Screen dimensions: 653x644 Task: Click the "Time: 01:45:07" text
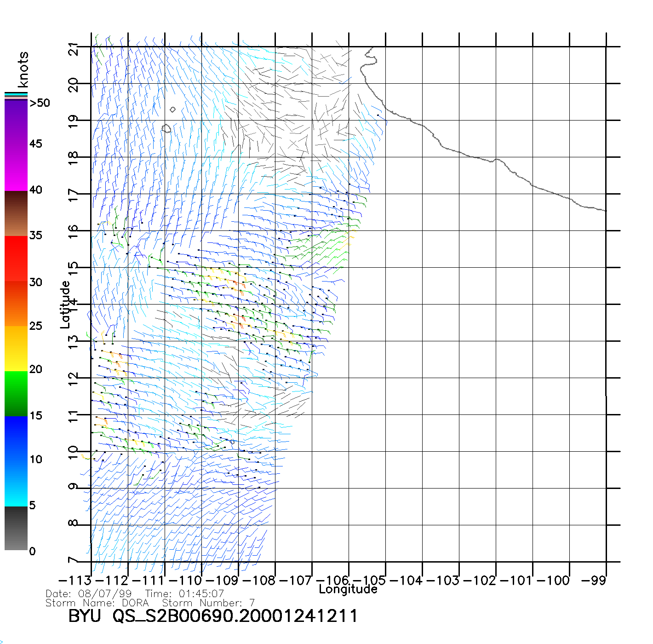[184, 594]
